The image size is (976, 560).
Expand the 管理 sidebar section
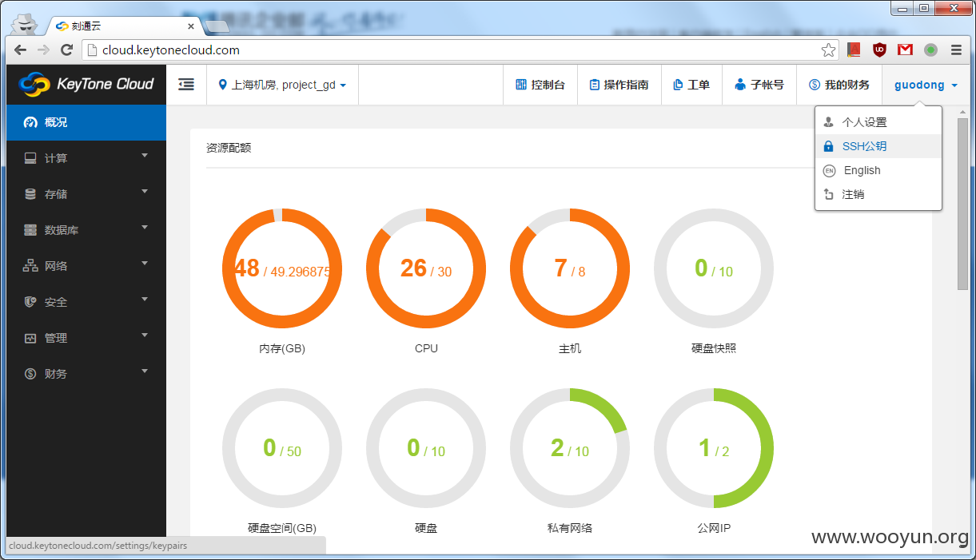pos(86,338)
